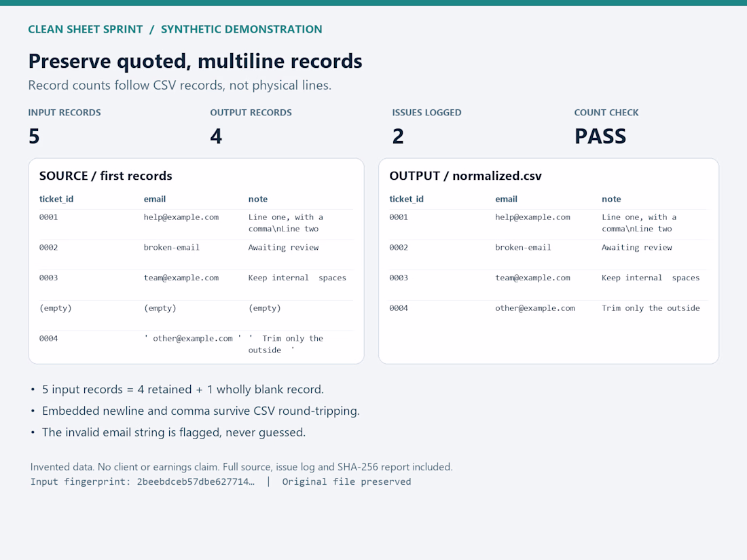The image size is (747, 560).
Task: Click the "ticket_id" header in the OUTPUT table
Action: (406, 199)
